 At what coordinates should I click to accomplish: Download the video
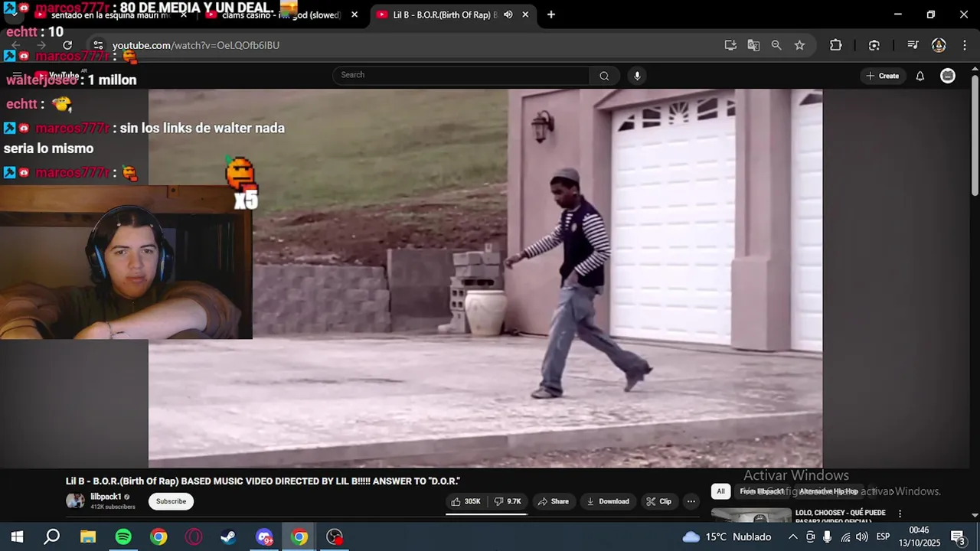coord(607,501)
